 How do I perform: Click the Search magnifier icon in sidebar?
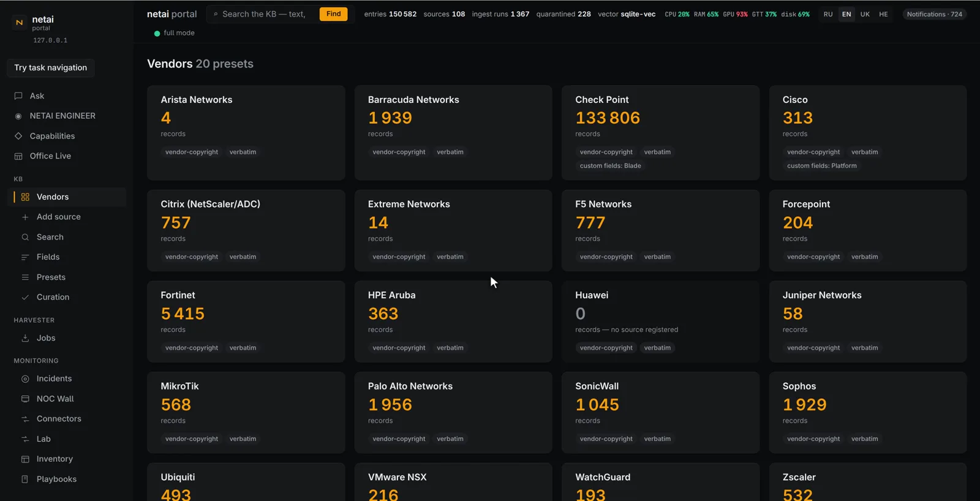(25, 237)
